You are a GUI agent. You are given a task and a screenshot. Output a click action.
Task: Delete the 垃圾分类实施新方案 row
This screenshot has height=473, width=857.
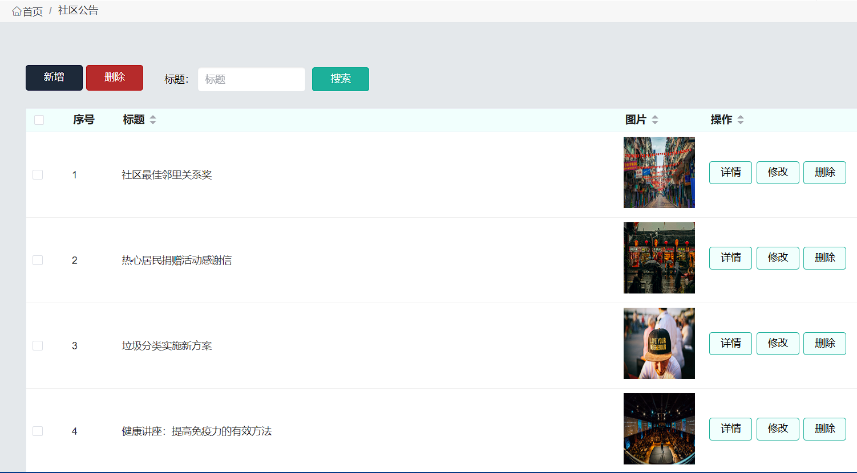[824, 343]
